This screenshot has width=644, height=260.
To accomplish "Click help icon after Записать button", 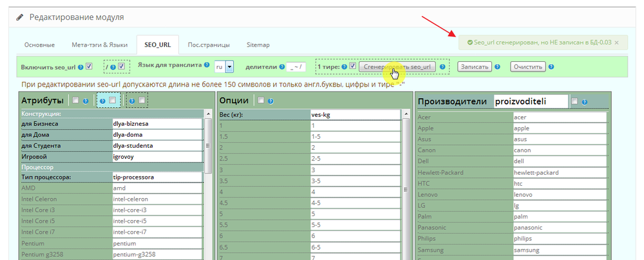I will tap(499, 66).
